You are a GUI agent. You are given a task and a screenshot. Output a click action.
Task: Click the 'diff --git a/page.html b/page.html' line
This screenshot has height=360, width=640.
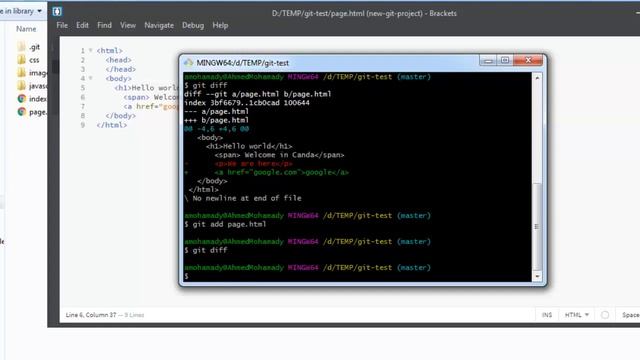258,94
